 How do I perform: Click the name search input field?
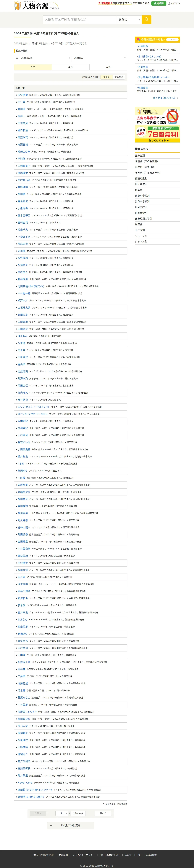point(79,20)
